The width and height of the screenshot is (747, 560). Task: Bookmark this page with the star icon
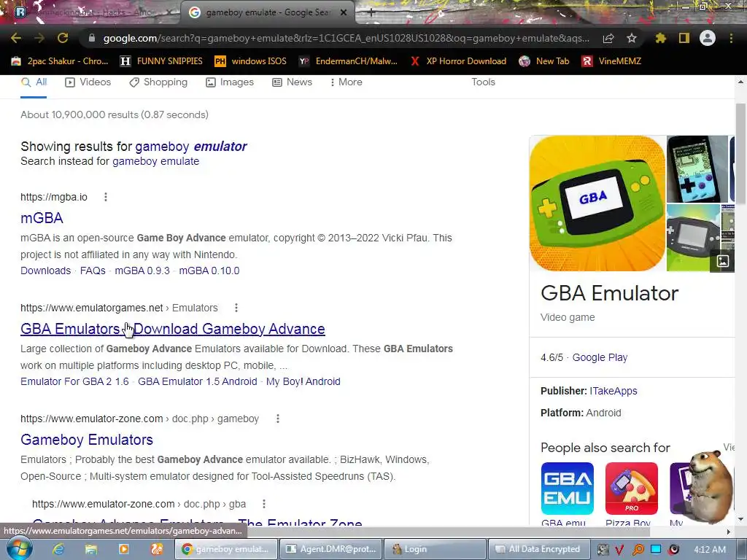click(x=631, y=38)
